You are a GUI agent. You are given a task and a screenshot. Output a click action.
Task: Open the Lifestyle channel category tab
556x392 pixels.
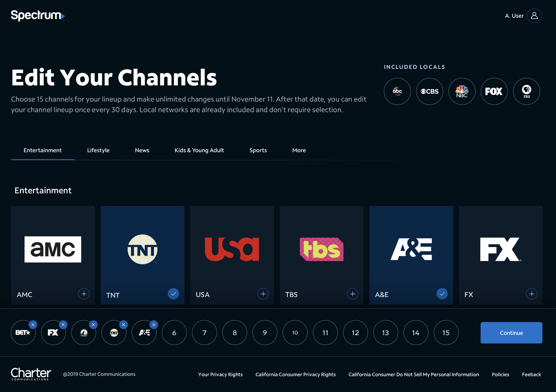(98, 150)
